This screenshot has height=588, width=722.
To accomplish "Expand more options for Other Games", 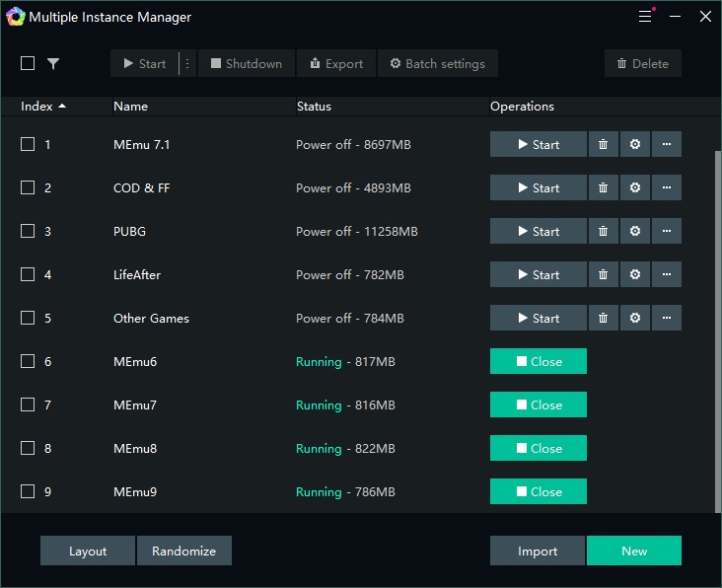I will click(667, 319).
